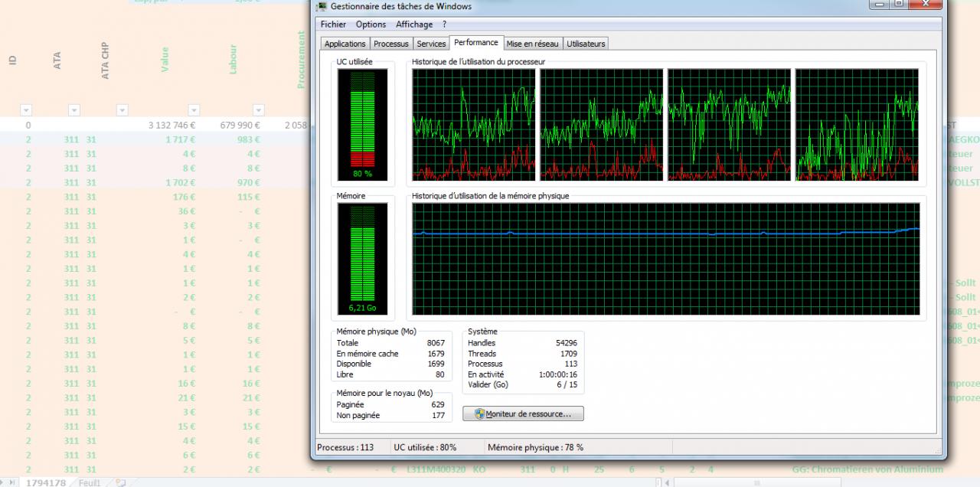Open the ID column filter dropdown
980x487 pixels.
[26, 110]
